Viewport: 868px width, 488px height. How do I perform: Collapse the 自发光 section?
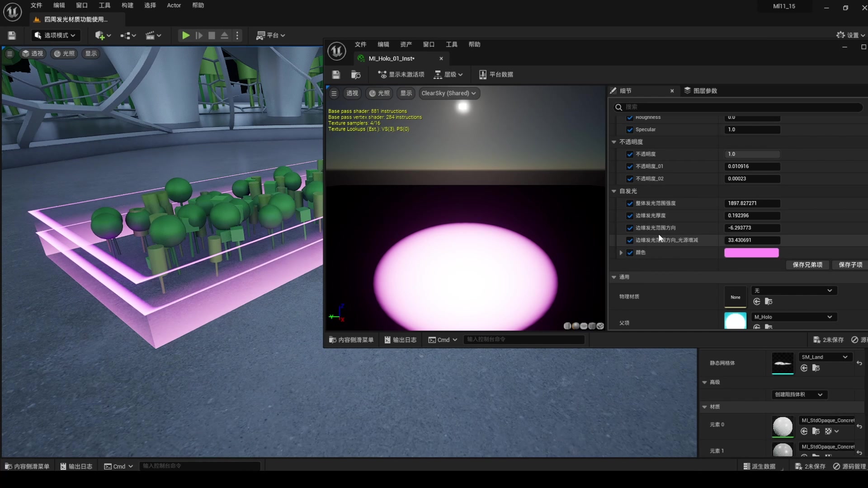[x=614, y=191]
